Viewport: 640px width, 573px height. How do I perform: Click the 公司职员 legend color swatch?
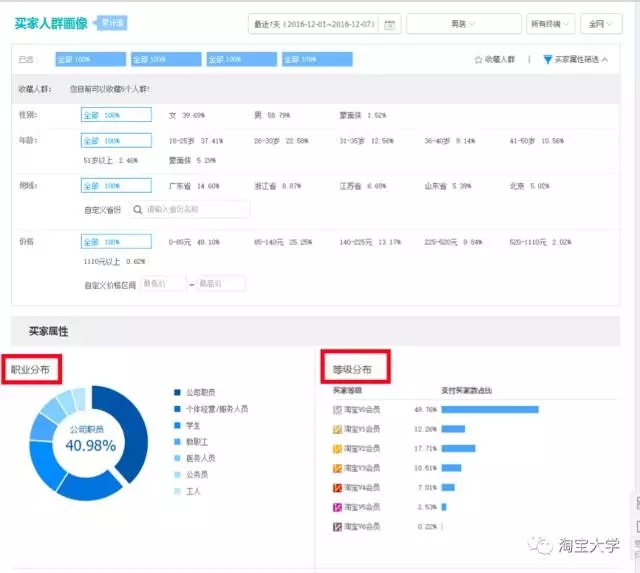point(177,393)
